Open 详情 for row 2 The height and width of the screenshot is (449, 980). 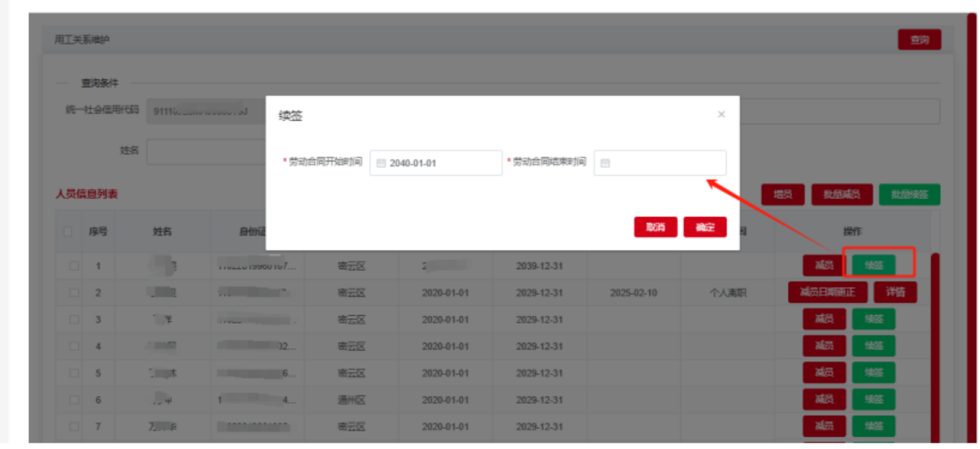(896, 292)
